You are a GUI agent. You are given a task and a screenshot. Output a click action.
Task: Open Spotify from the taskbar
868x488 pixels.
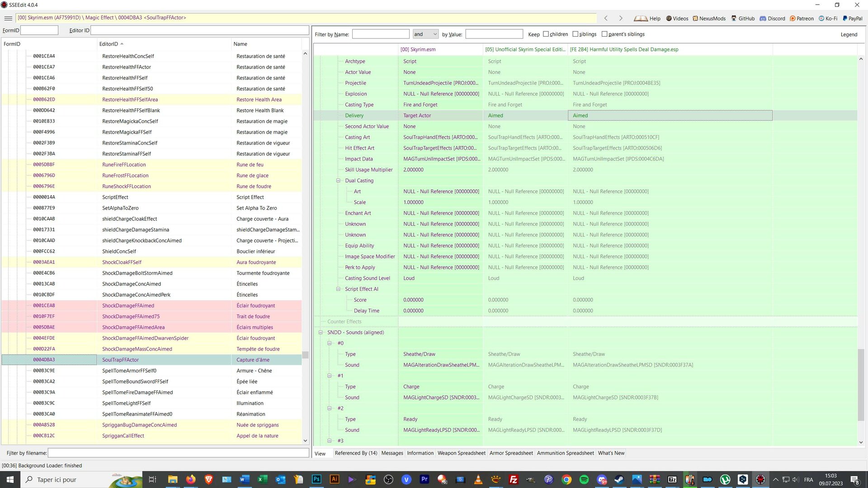(584, 479)
